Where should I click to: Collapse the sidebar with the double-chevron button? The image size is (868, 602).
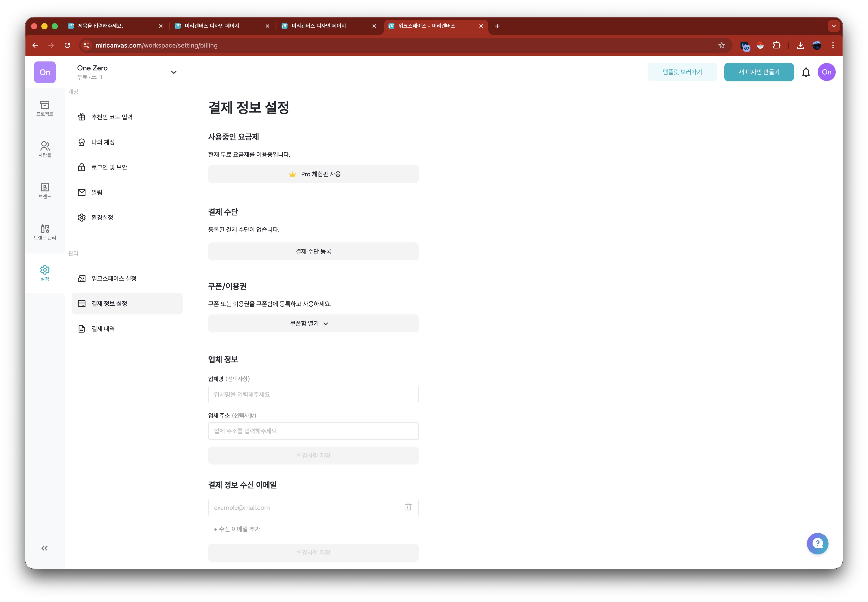[x=44, y=548]
